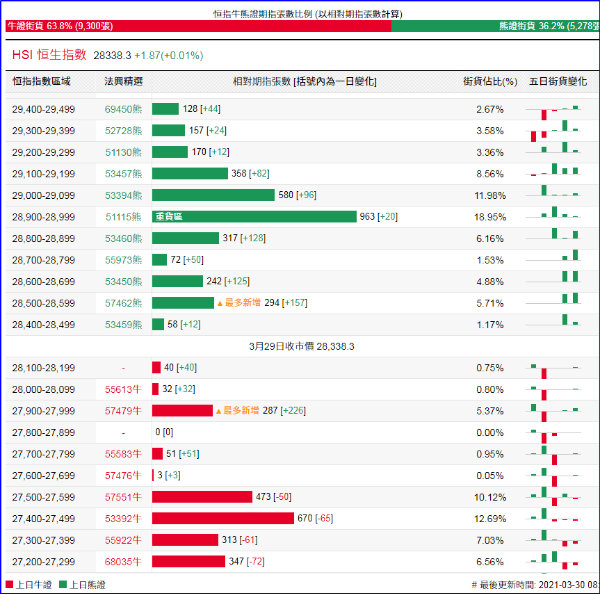This screenshot has width=600, height=594.
Task: Click the 重貨區 green bar for 28,900-28,999
Action: click(x=254, y=217)
